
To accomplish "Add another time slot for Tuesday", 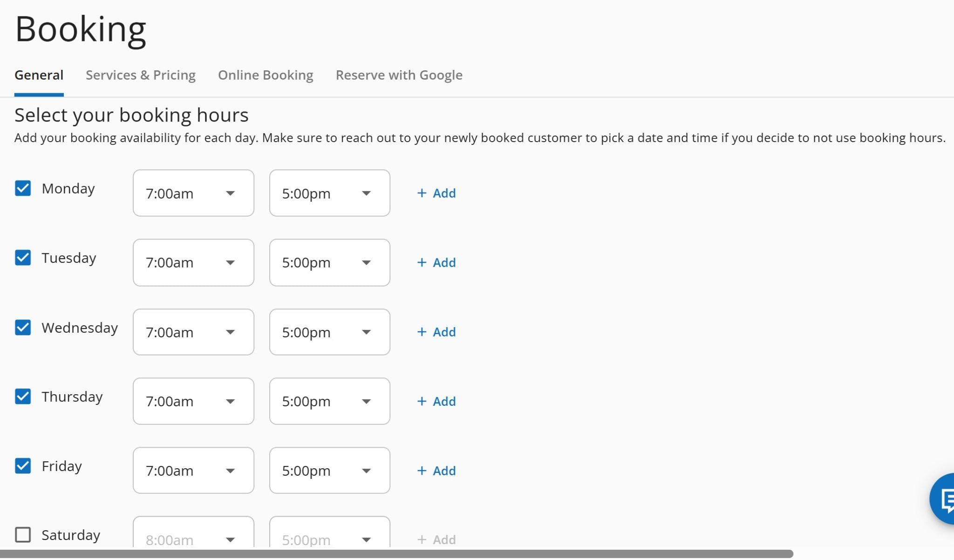I will click(x=436, y=262).
